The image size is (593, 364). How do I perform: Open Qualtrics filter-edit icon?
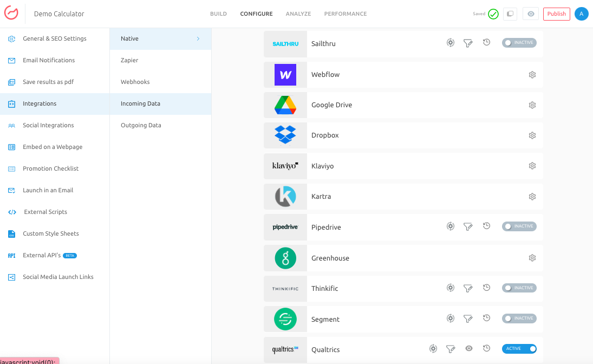pyautogui.click(x=451, y=349)
